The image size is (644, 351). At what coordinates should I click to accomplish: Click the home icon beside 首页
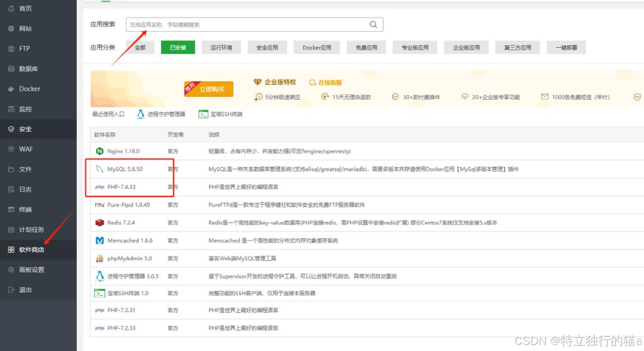pos(11,8)
